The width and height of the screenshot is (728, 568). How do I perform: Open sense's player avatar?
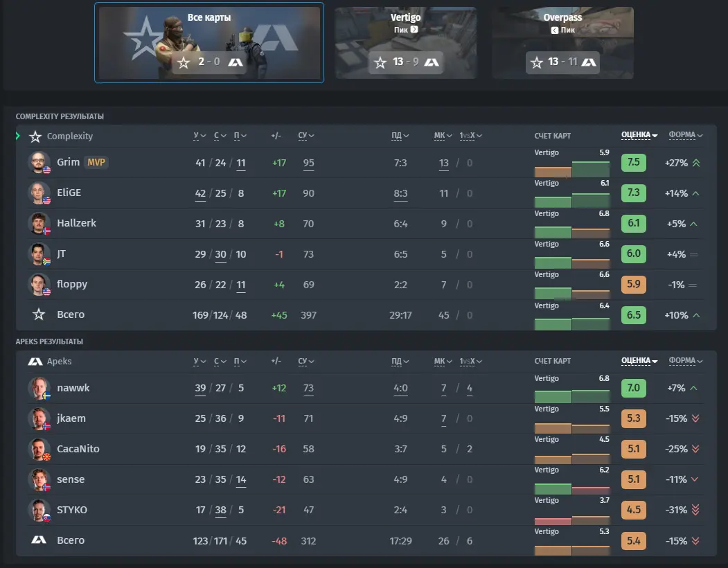(x=39, y=479)
